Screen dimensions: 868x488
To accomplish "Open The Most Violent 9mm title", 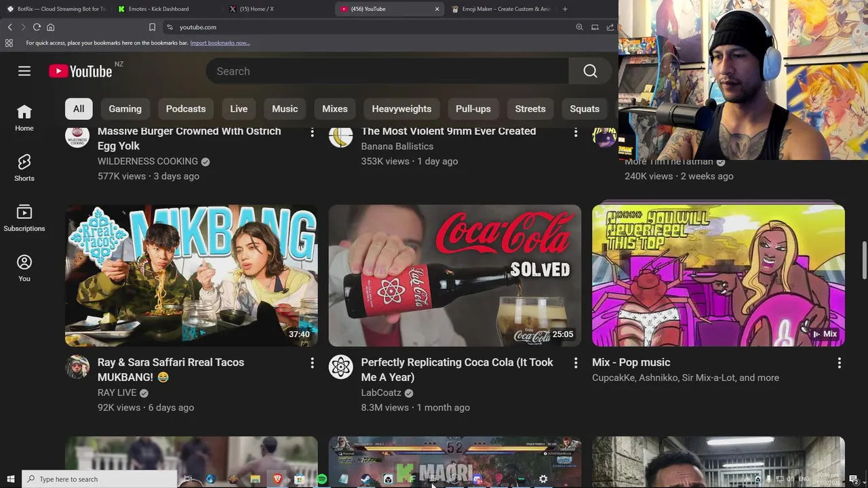I will point(448,131).
